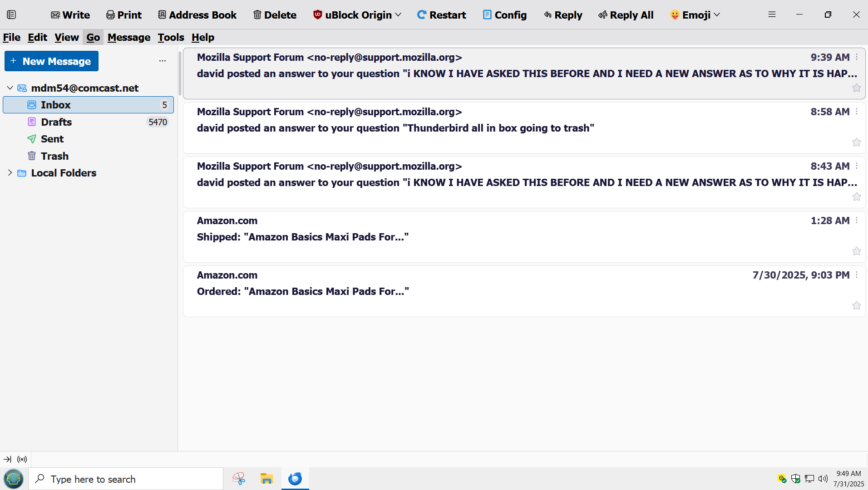Expand the Local Folders tree
This screenshot has height=490, width=868.
[x=10, y=173]
